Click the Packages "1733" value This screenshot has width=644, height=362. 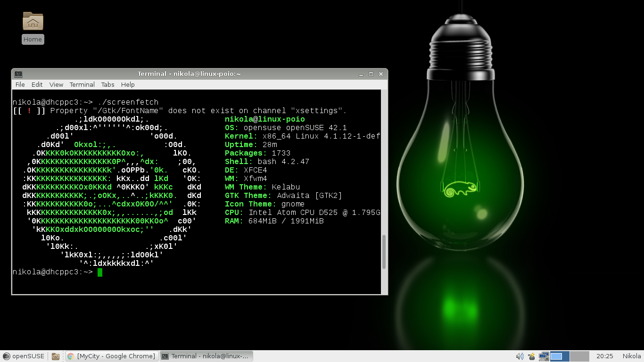[281, 153]
